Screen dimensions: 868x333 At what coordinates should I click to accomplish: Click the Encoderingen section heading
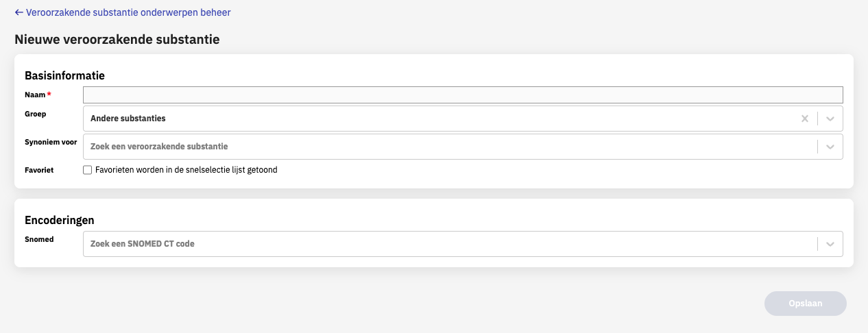pos(60,220)
